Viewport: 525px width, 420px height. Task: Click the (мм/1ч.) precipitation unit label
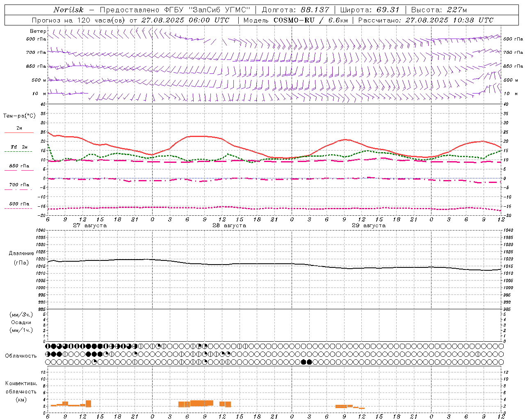[21, 330]
